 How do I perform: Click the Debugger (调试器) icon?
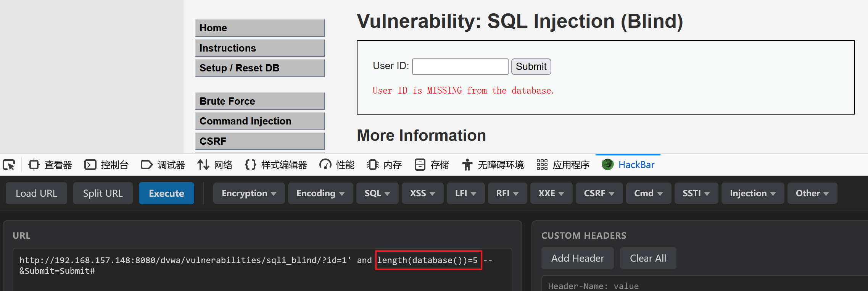coord(147,165)
